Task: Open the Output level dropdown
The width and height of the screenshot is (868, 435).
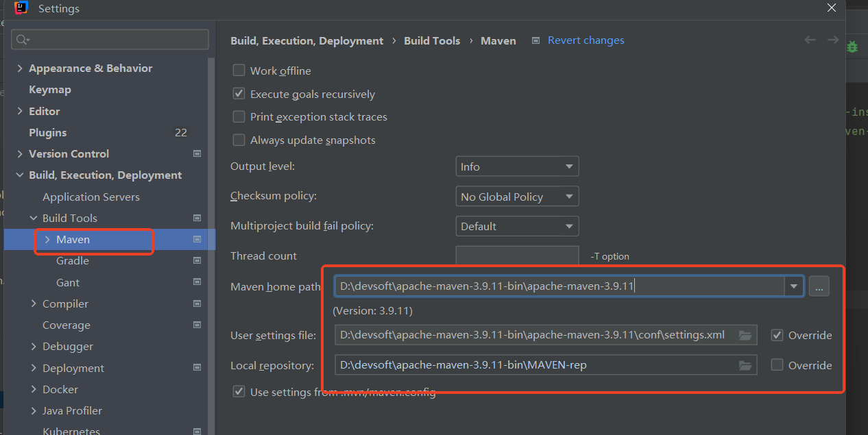Action: pyautogui.click(x=517, y=166)
